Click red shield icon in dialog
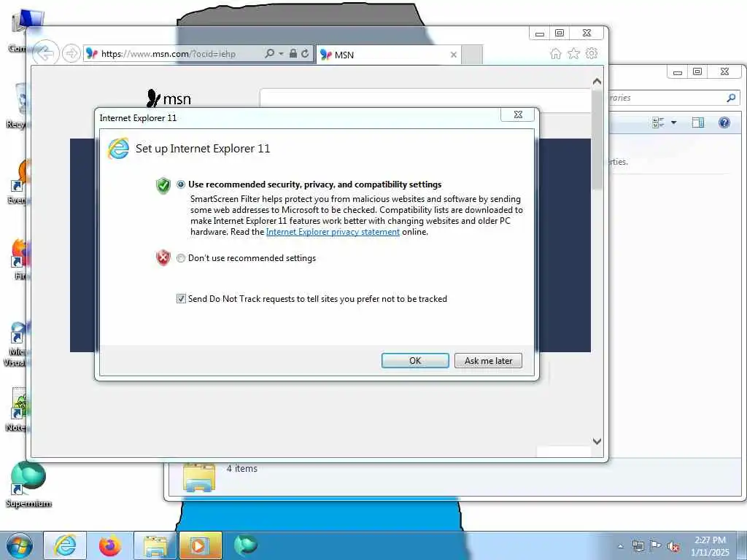The width and height of the screenshot is (747, 560). [x=163, y=257]
